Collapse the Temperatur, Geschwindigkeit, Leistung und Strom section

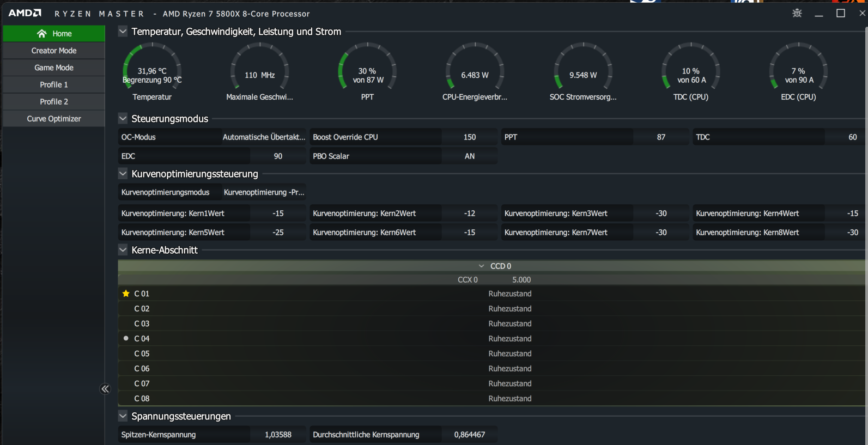tap(123, 32)
